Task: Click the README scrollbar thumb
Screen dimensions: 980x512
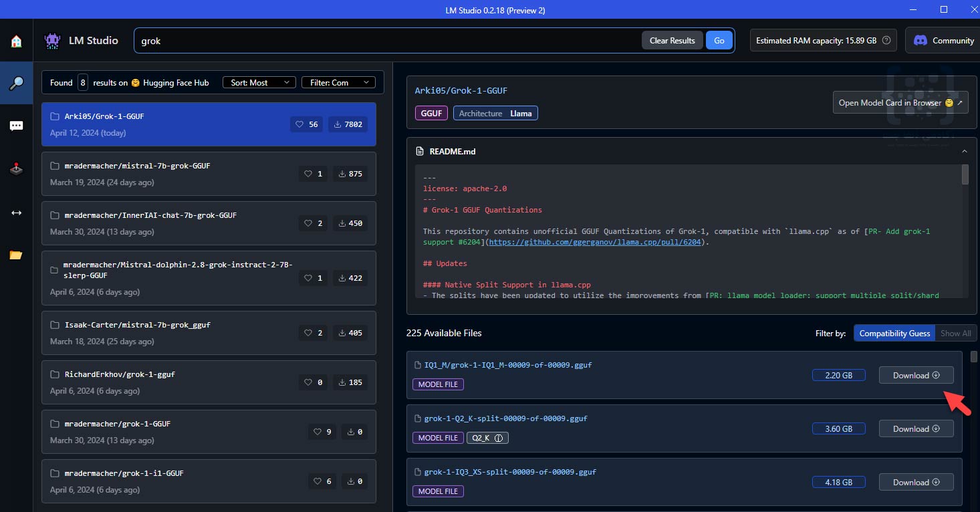Action: point(965,174)
